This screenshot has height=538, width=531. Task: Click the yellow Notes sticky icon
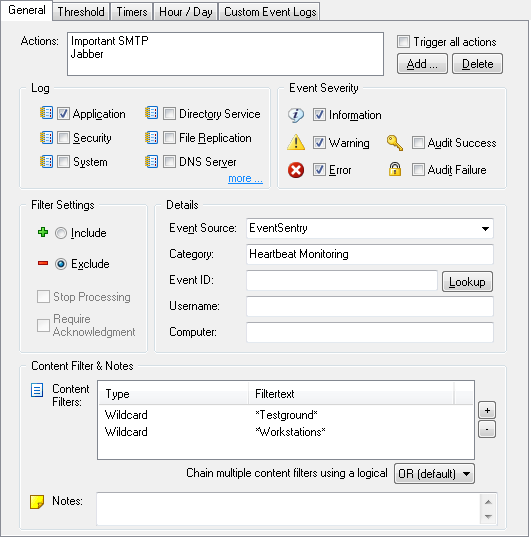coord(37,502)
